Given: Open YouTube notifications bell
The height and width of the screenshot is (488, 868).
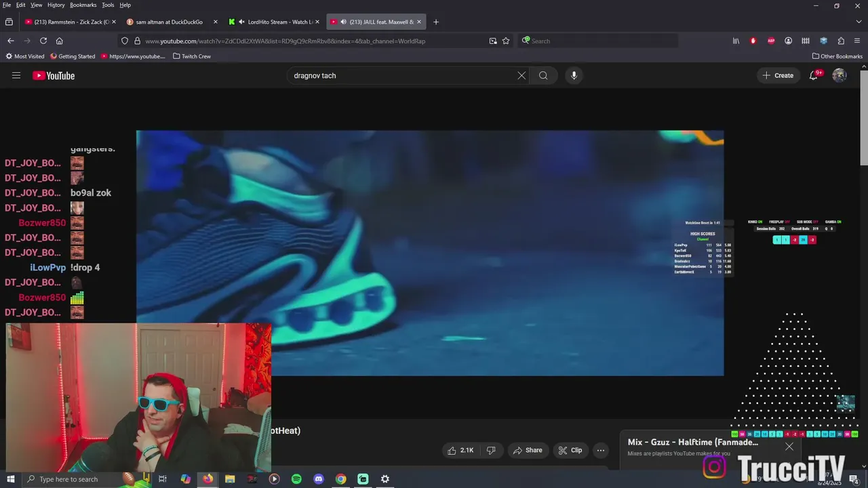Looking at the screenshot, I should 814,75.
